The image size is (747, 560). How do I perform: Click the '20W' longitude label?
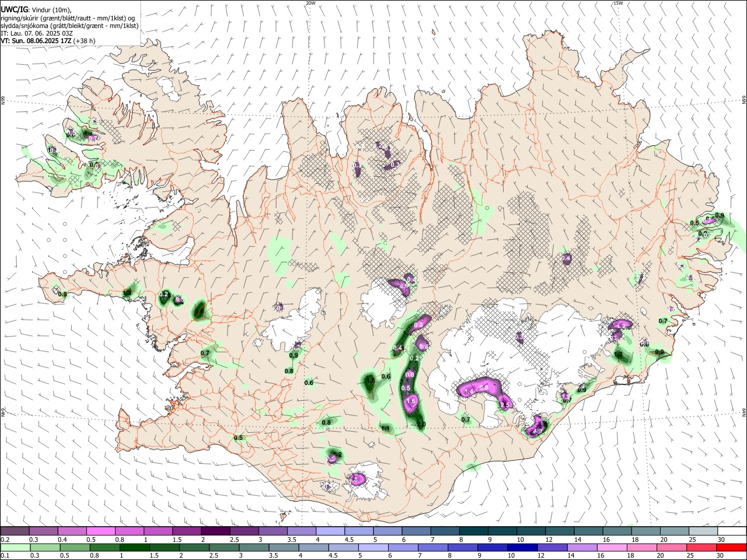coord(310,3)
